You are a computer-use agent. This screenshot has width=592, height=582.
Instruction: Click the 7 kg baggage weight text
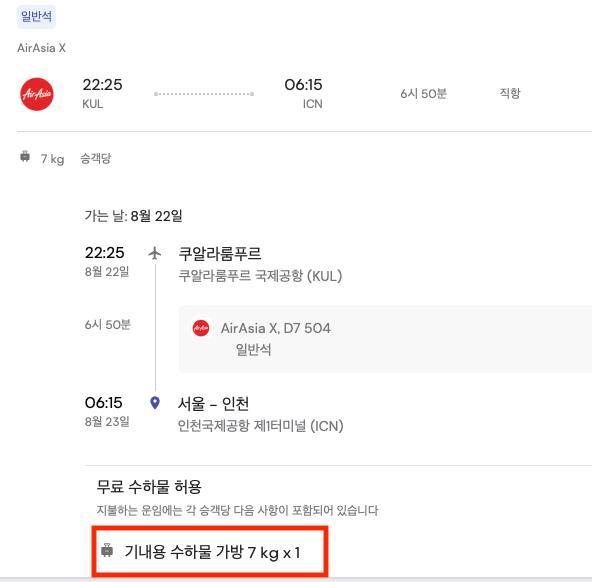click(x=52, y=159)
